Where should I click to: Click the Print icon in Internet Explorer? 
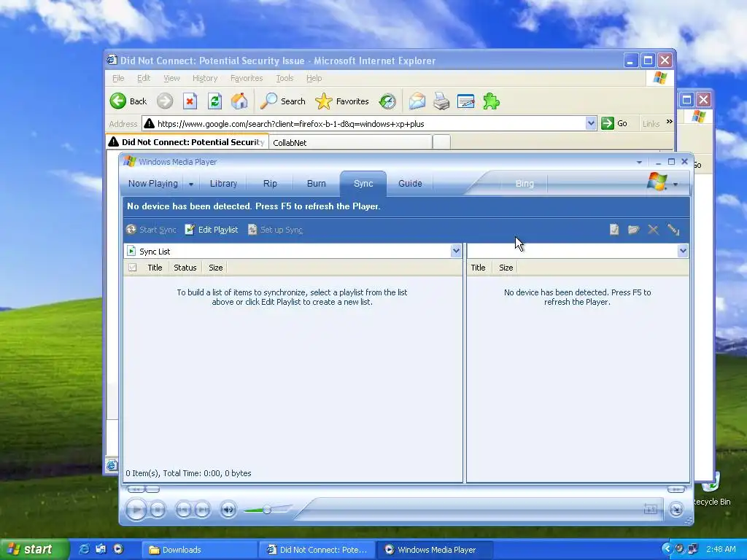click(x=441, y=101)
